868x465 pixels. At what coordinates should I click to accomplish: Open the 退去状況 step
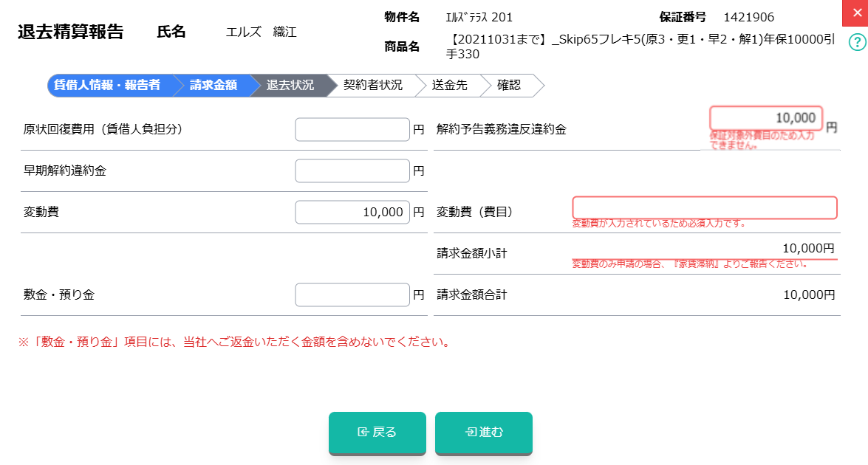pos(290,85)
